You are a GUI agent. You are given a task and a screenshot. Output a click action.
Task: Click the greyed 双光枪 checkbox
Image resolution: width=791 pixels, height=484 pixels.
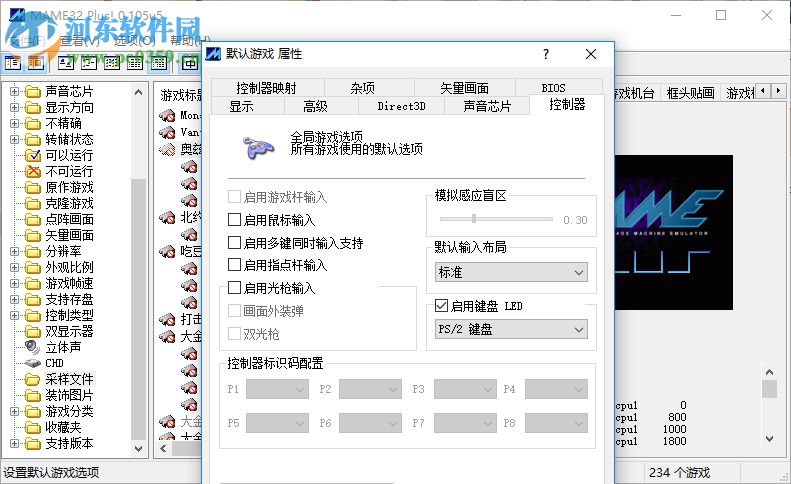point(234,334)
